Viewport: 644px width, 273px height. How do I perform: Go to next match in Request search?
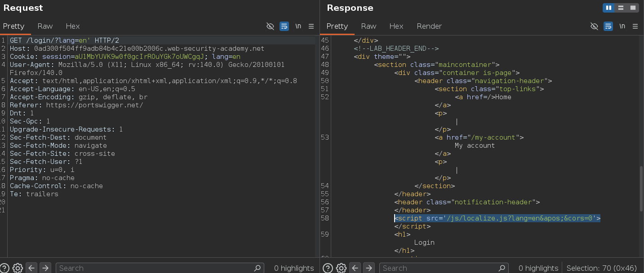pos(45,268)
